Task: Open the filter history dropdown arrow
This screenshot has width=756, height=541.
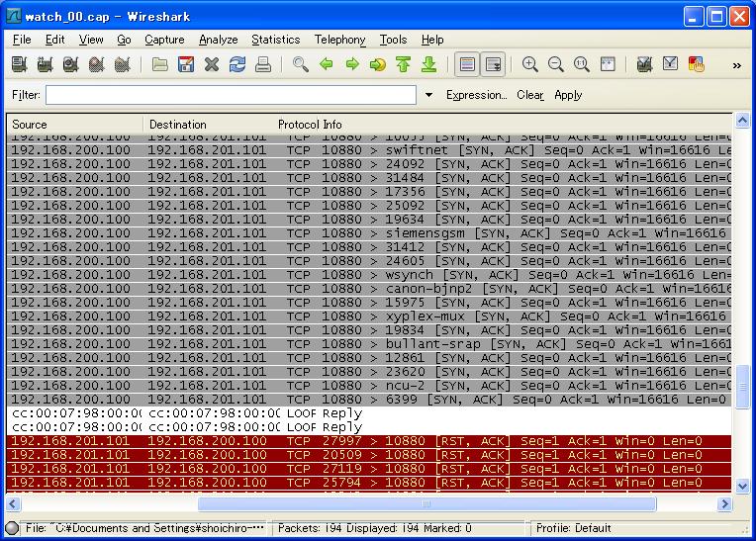Action: (x=428, y=95)
